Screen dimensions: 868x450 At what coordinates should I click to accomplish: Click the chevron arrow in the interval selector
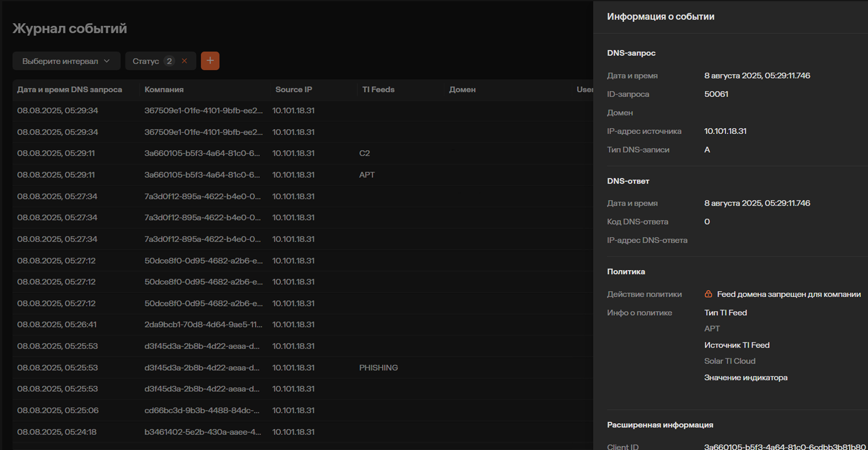click(107, 61)
